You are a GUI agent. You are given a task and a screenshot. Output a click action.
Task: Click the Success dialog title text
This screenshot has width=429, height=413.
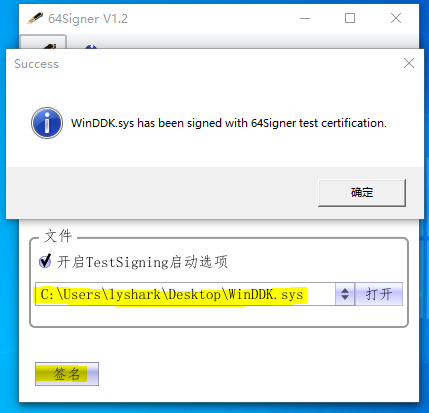point(36,64)
